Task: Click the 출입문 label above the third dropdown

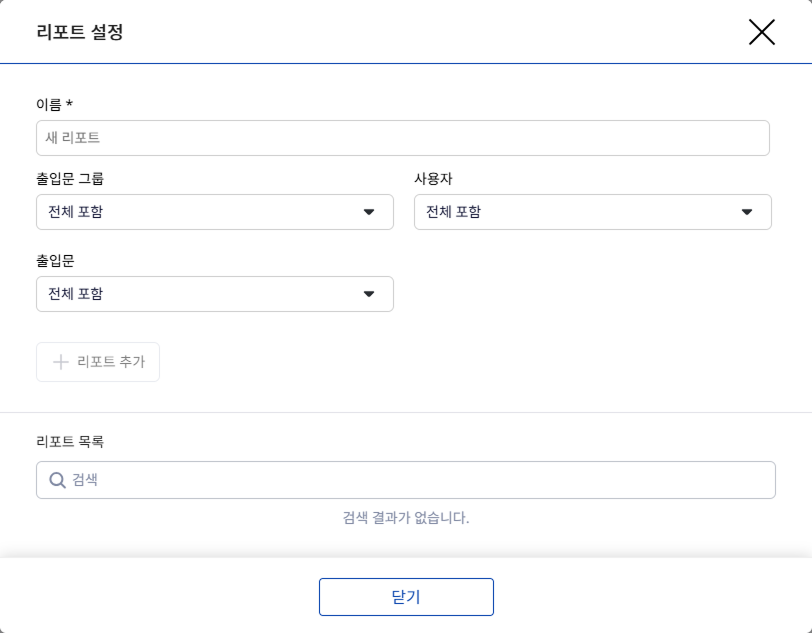Action: point(55,261)
